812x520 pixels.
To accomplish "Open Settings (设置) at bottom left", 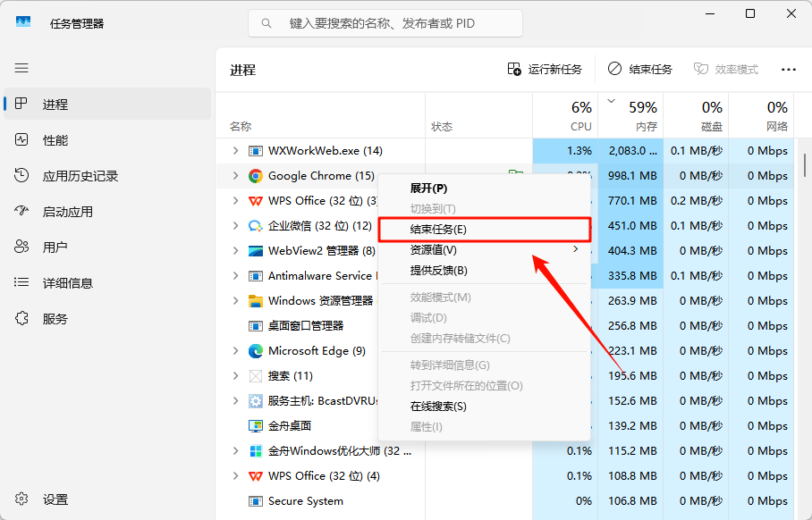I will pos(55,499).
